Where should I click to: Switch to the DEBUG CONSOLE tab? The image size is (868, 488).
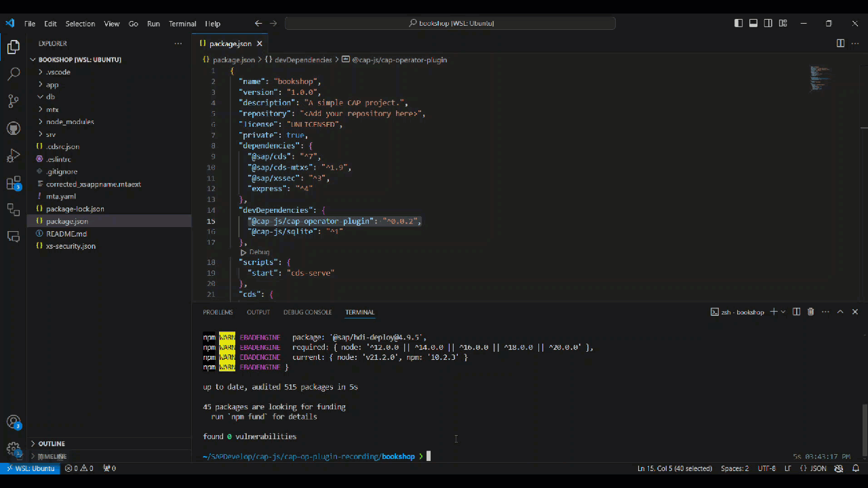click(x=308, y=312)
